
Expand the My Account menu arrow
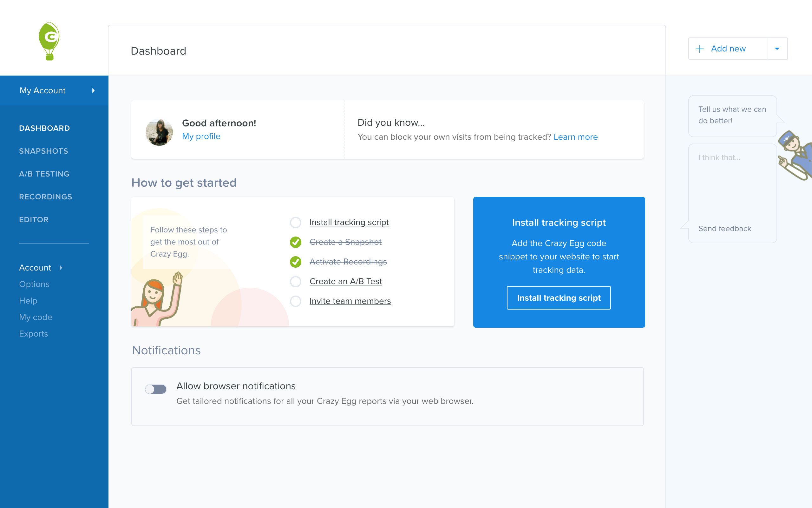[93, 90]
